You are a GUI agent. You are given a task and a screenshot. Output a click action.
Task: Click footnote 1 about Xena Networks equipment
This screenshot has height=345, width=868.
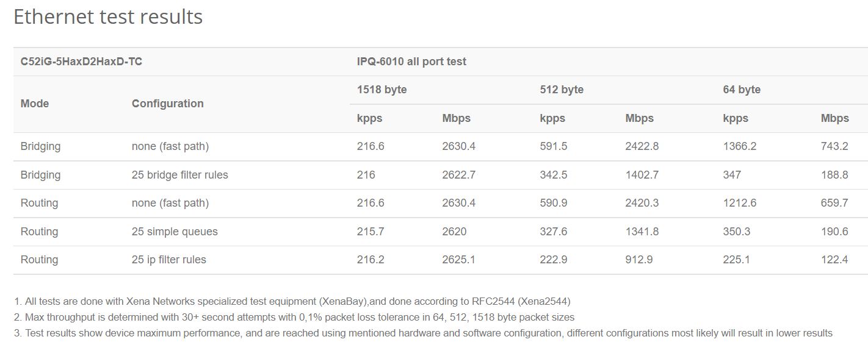[293, 301]
